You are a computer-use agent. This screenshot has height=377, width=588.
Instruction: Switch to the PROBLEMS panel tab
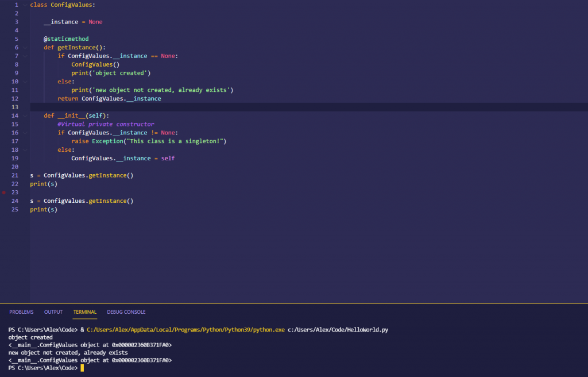coord(21,312)
